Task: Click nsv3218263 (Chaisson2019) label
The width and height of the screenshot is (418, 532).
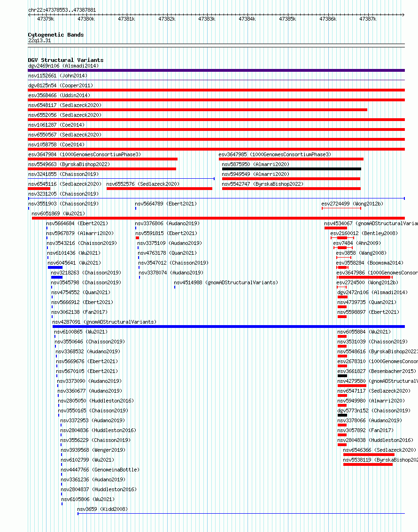Action: (x=86, y=273)
